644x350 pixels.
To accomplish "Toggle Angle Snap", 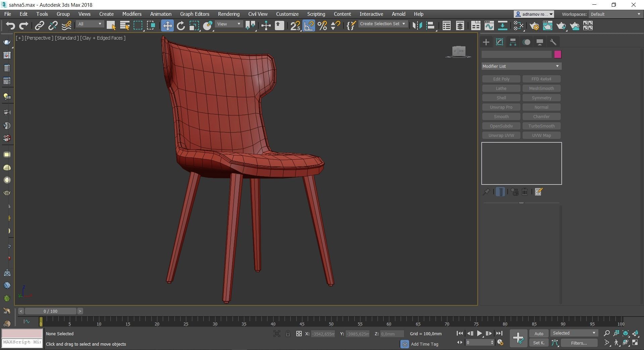I will [309, 26].
